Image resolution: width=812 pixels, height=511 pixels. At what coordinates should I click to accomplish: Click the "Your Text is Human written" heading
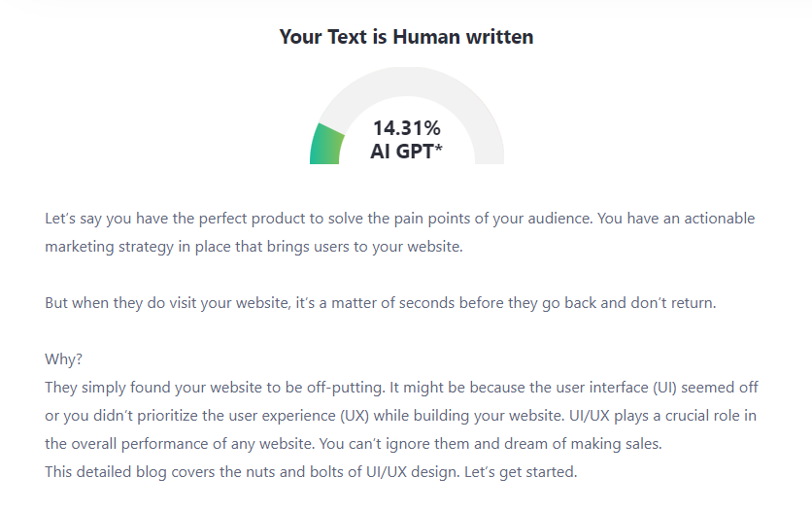(406, 38)
